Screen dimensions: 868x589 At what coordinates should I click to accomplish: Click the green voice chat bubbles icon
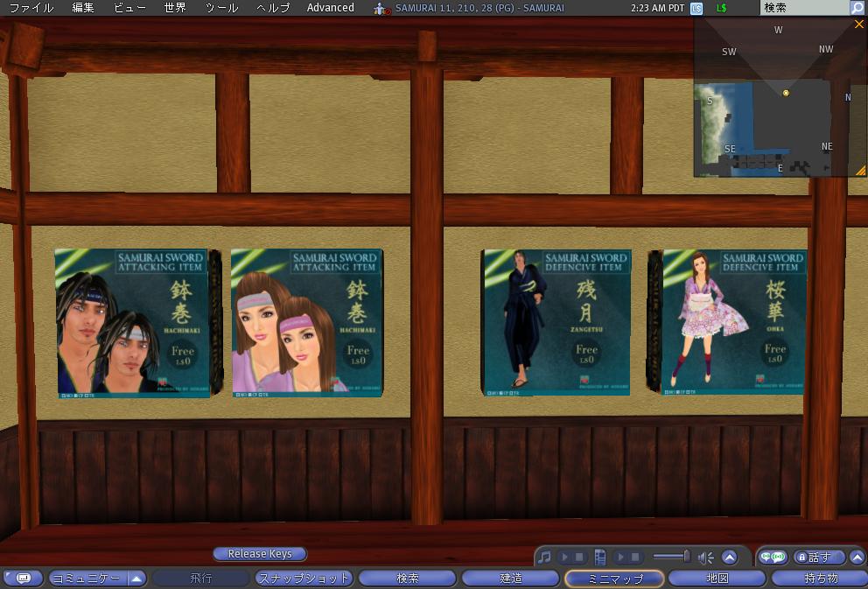click(x=773, y=557)
